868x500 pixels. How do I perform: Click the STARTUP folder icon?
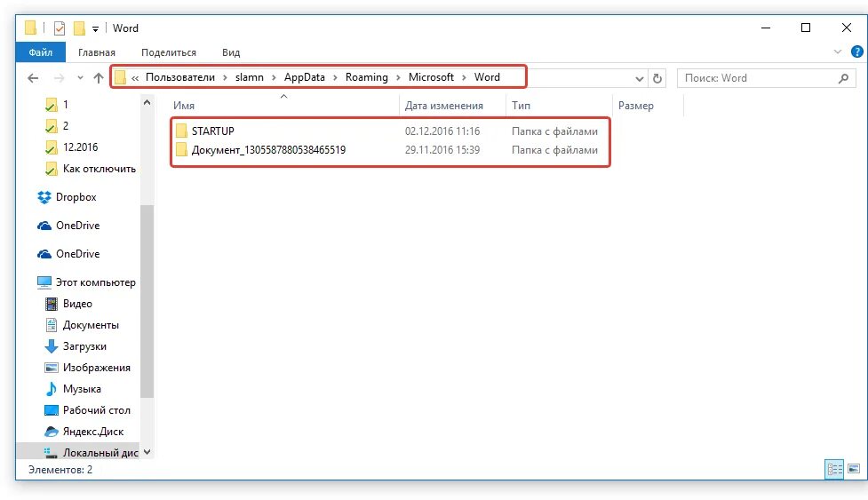click(x=181, y=131)
